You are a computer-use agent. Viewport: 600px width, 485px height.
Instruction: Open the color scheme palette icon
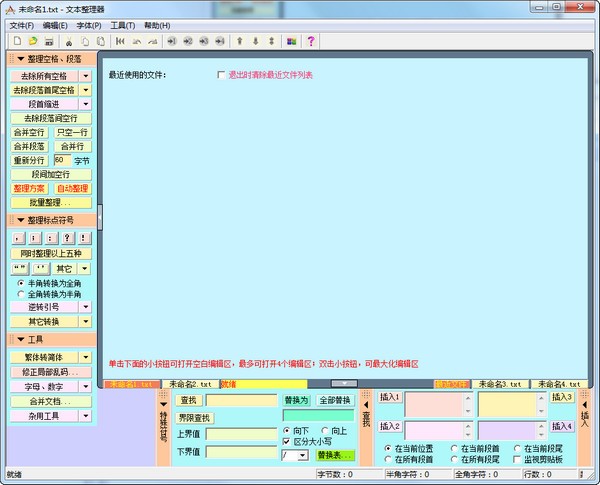(x=292, y=41)
